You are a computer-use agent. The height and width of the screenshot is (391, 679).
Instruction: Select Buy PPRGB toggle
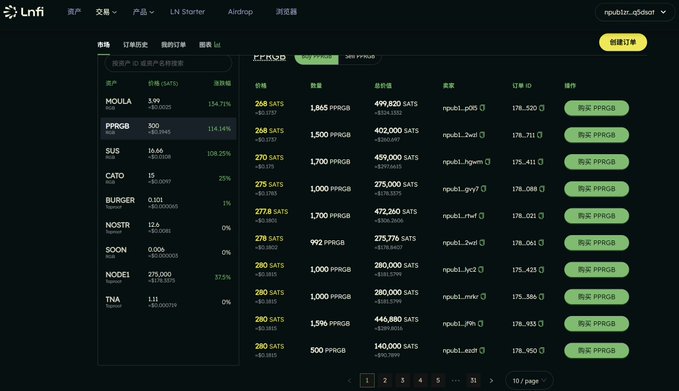[x=317, y=58]
